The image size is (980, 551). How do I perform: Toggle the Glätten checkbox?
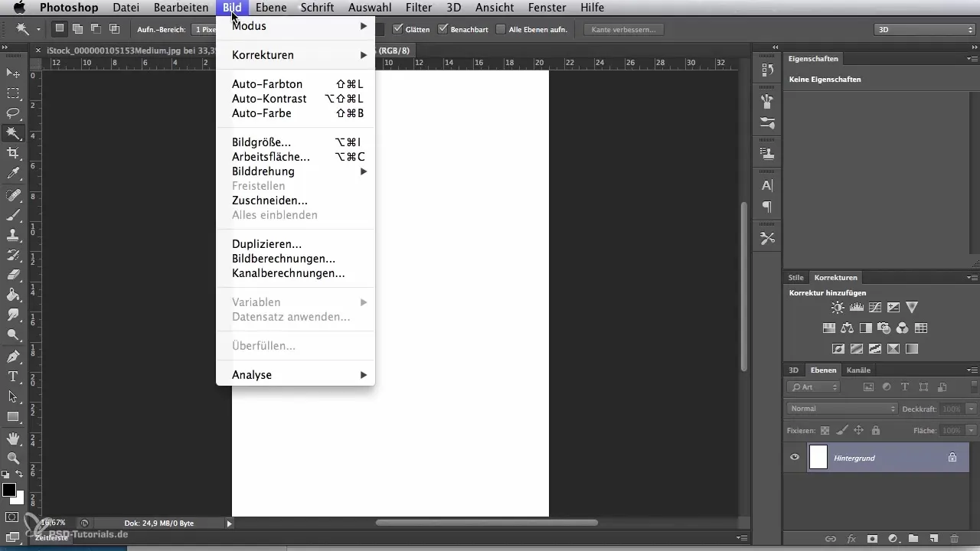[397, 29]
